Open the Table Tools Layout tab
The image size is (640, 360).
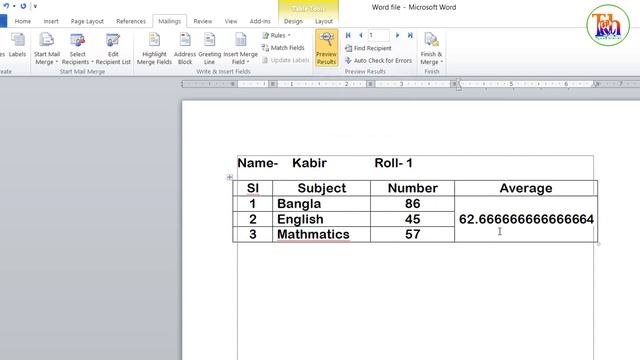[324, 21]
